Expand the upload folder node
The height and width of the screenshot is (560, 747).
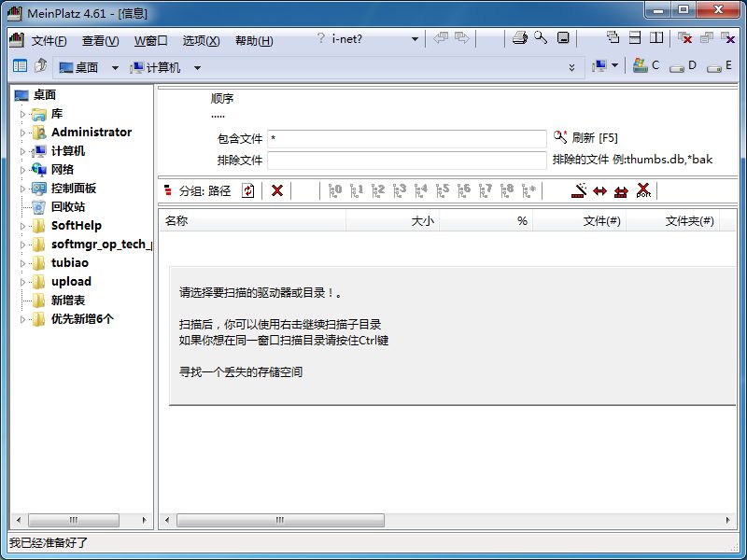tap(22, 282)
